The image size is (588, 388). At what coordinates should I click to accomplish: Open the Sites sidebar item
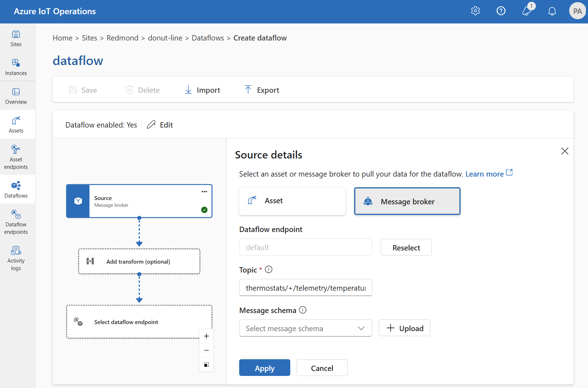[x=16, y=38]
